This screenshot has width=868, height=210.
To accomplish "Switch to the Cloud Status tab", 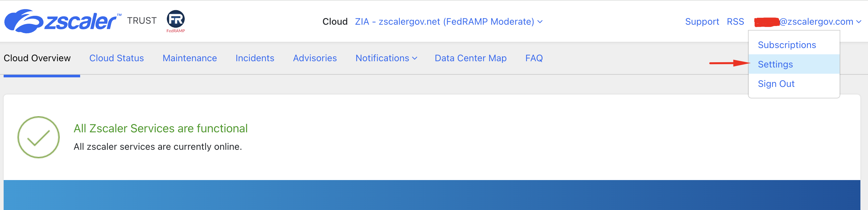I will pos(116,58).
